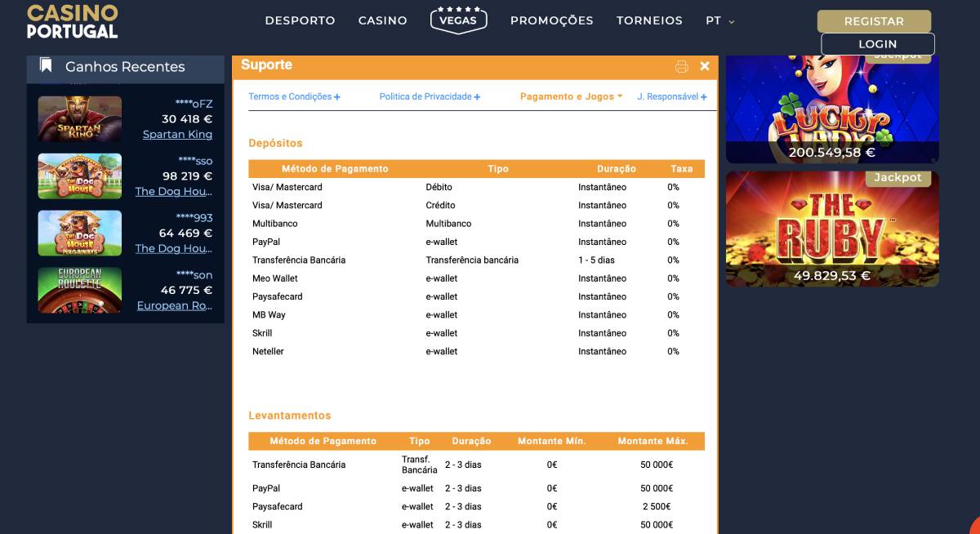Screen dimensions: 980x534
Task: Click the Levantamentos section heading
Action: coord(290,416)
